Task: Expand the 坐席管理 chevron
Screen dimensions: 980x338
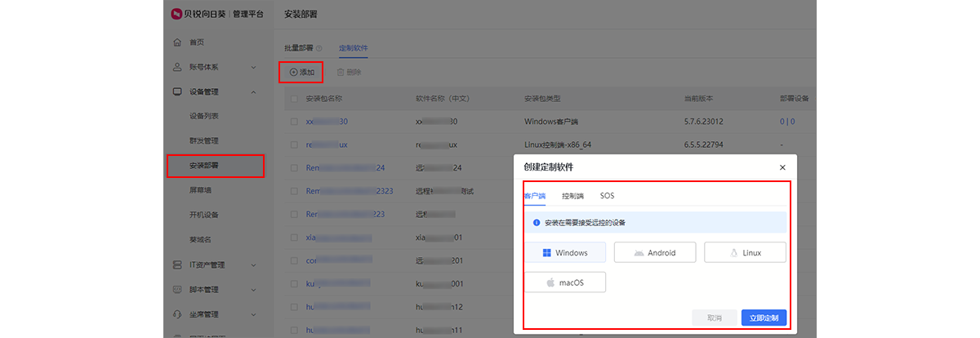Action: 253,314
